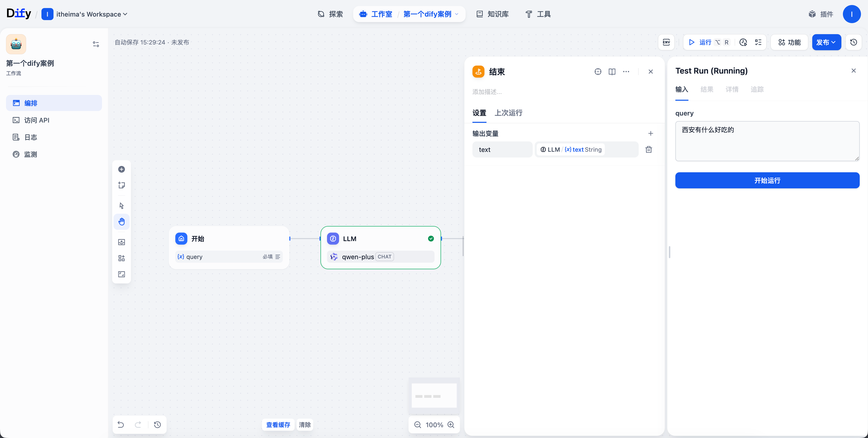Click the 开始运行 button

tap(767, 180)
